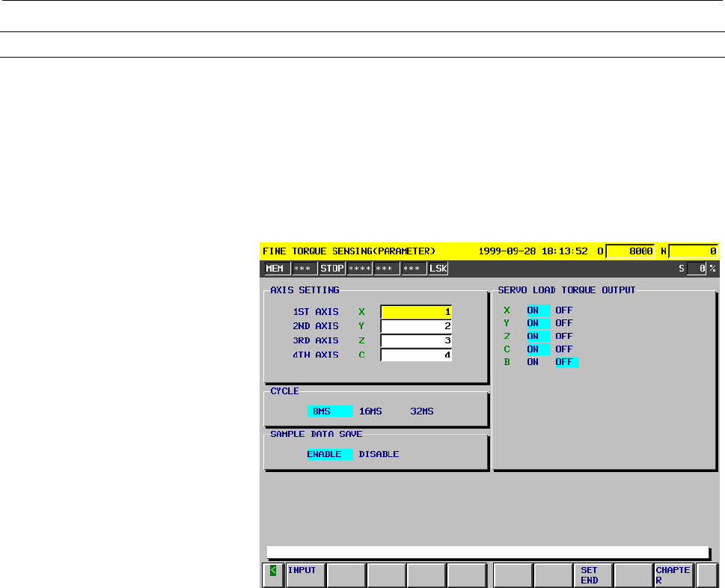Viewport: 725px width, 588px height.
Task: Turn C servo load torque ON
Action: (539, 349)
